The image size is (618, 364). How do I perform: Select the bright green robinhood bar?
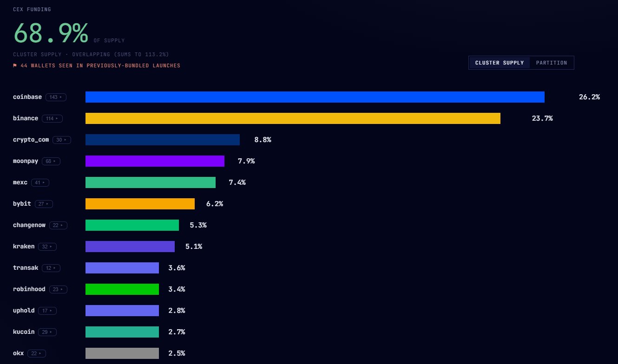click(122, 289)
